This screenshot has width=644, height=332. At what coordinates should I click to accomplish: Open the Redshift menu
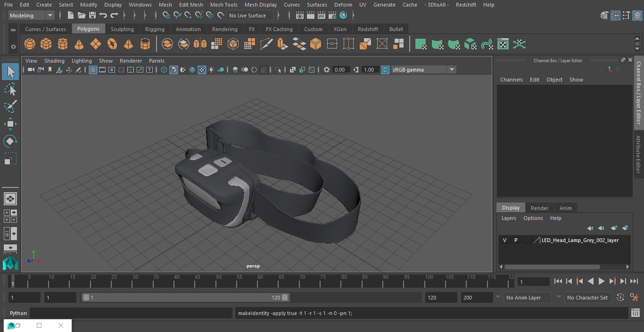(466, 5)
